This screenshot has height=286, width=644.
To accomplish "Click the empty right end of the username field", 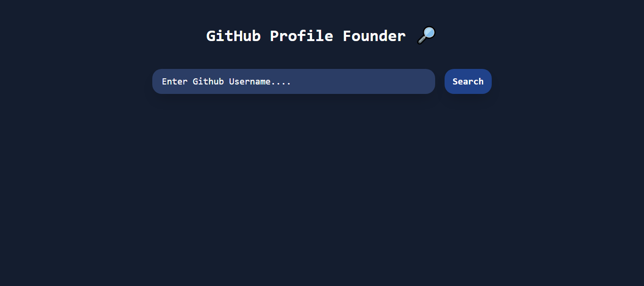I will (x=405, y=81).
